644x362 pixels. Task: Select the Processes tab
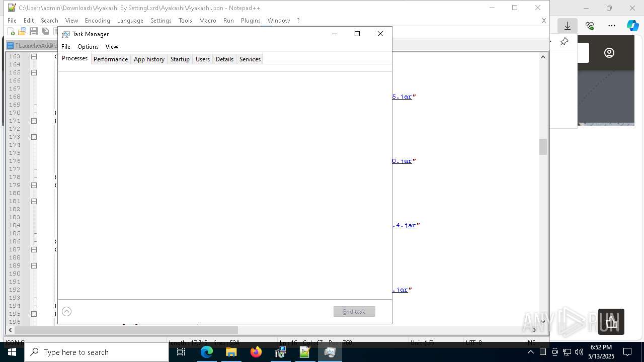74,59
